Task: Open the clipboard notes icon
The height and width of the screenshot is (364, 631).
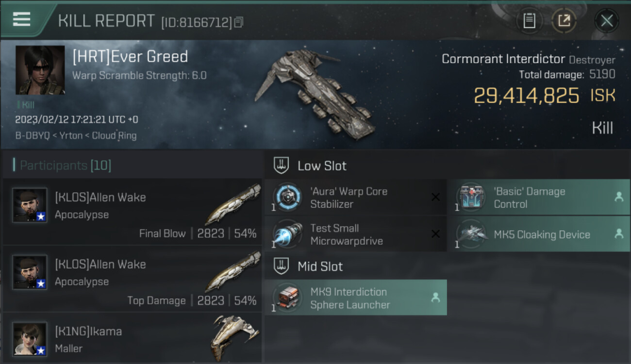Action: (529, 20)
